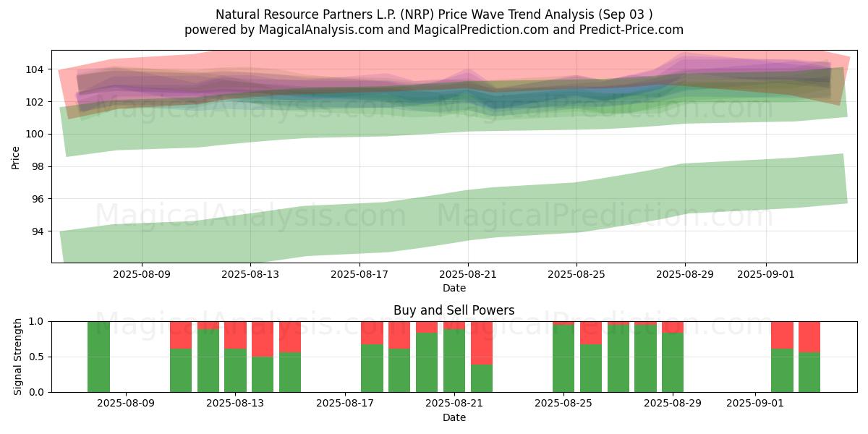Click '2025-09-01' under the Buy and Sell chart
The height and width of the screenshot is (434, 868).
(754, 404)
